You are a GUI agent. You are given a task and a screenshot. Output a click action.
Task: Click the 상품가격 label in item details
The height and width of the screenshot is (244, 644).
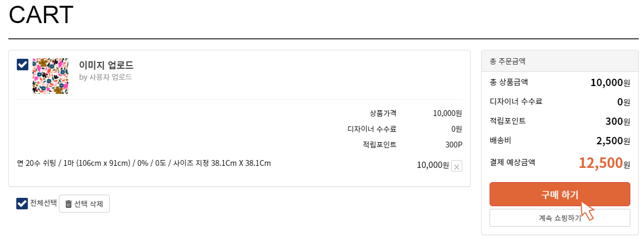coord(383,113)
